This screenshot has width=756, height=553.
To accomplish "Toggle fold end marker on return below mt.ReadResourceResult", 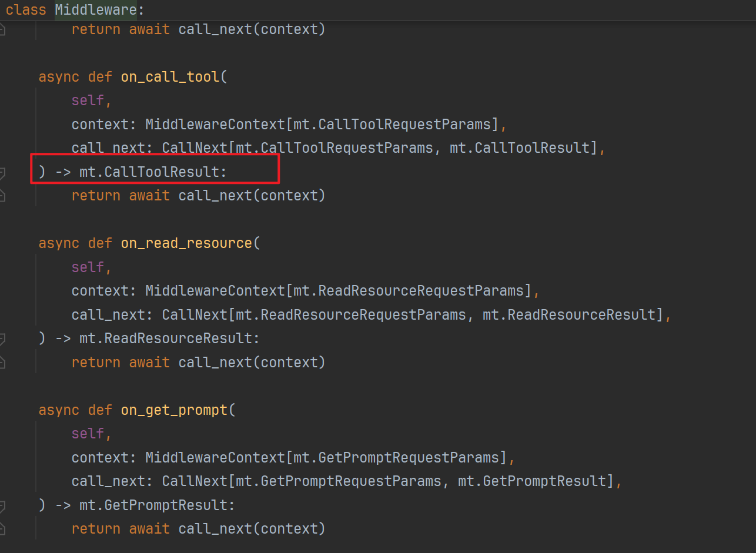I will click(2, 363).
